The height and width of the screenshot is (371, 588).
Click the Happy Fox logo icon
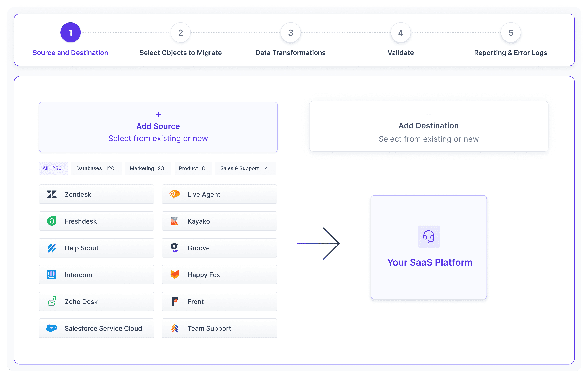pyautogui.click(x=175, y=275)
